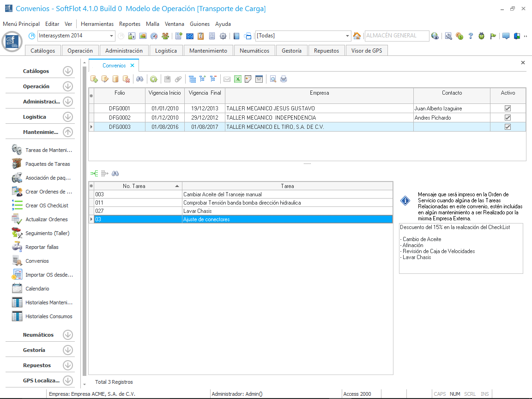Open the Interasystem 2014 dropdown
The height and width of the screenshot is (399, 532).
[112, 36]
